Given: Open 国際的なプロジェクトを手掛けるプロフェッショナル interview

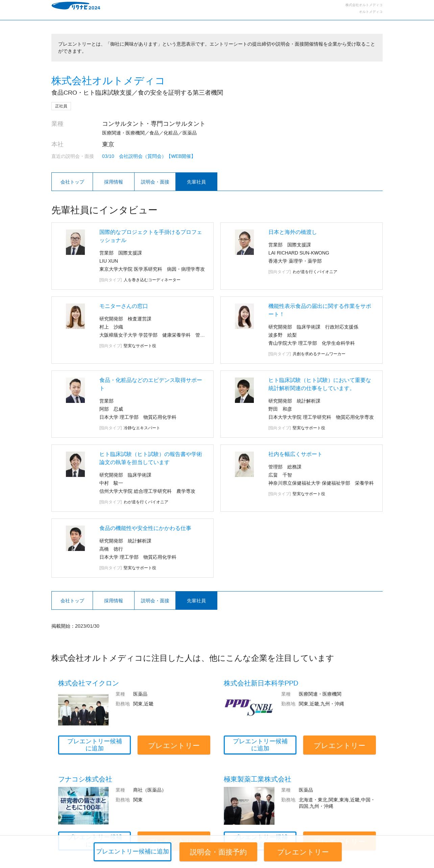Looking at the screenshot, I should (x=151, y=236).
